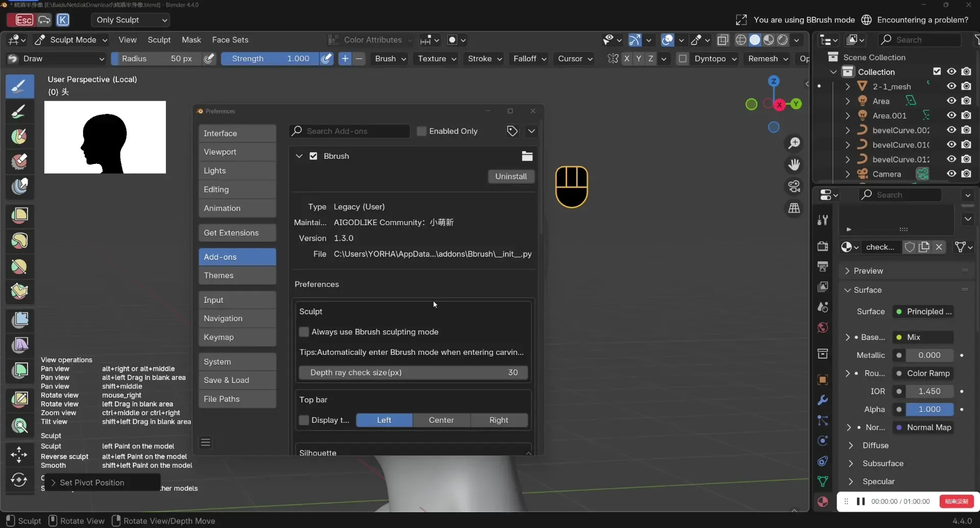
Task: Open the Face Sets menu
Action: [x=230, y=40]
